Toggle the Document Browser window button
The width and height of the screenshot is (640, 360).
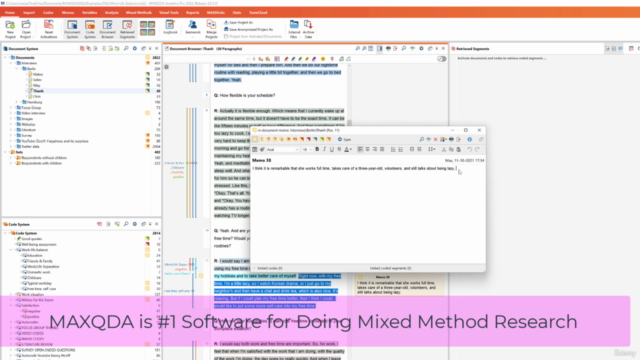coord(107,29)
